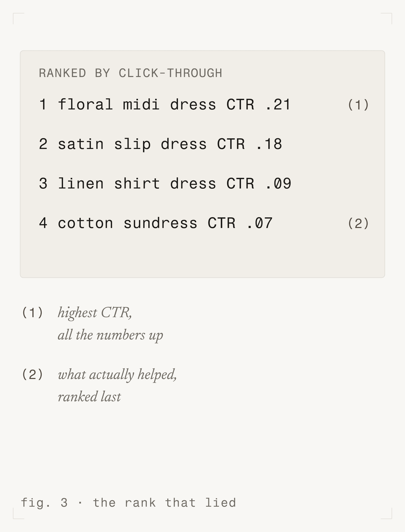Click the CTR .09 value
Screen dimensions: 405x532
tap(259, 184)
